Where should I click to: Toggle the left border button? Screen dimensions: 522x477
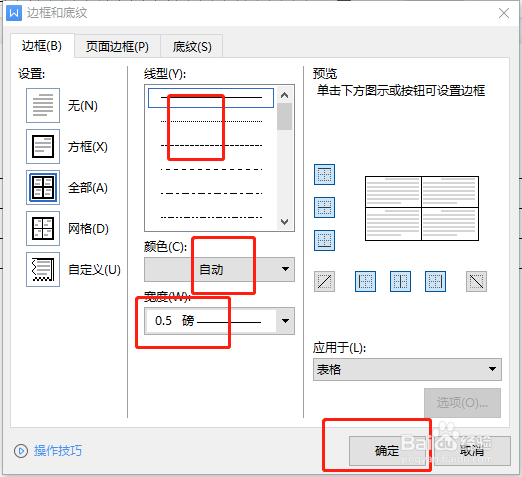point(365,282)
